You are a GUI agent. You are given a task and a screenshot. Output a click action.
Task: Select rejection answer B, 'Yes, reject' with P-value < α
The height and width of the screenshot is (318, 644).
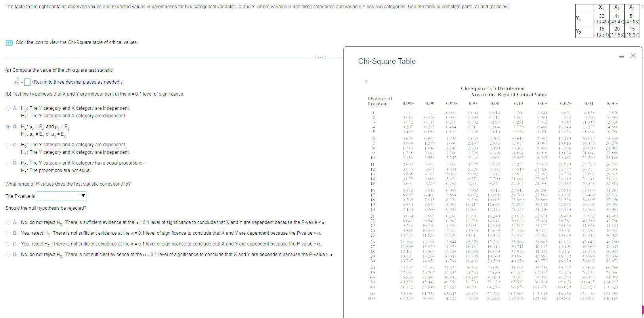point(8,233)
